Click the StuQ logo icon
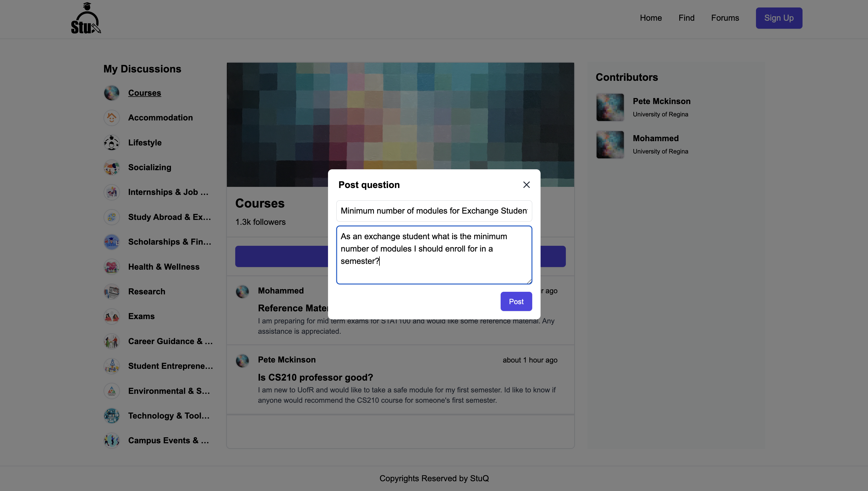 (86, 19)
